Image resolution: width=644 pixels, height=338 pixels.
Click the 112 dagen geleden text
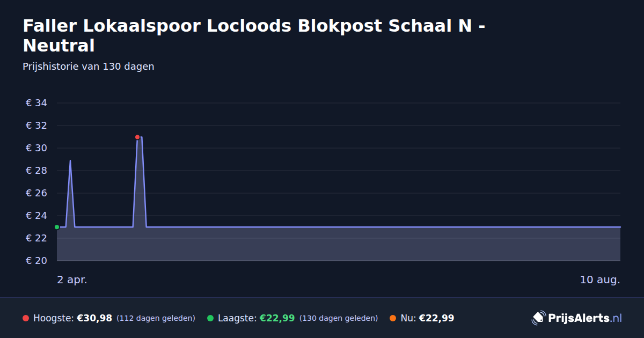(156, 318)
